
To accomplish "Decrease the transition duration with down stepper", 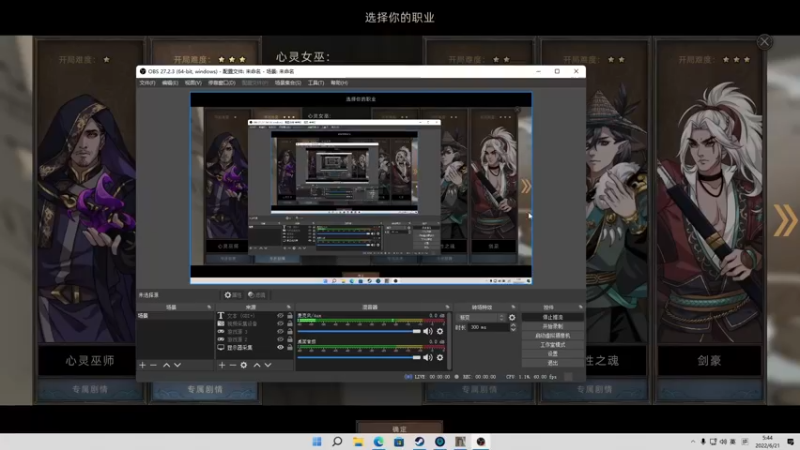I will (513, 330).
